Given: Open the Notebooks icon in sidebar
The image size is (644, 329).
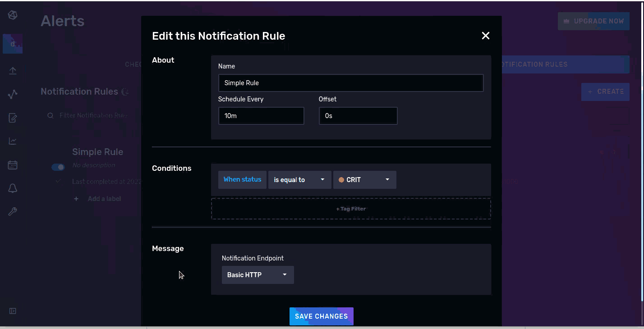Looking at the screenshot, I should pos(13,118).
